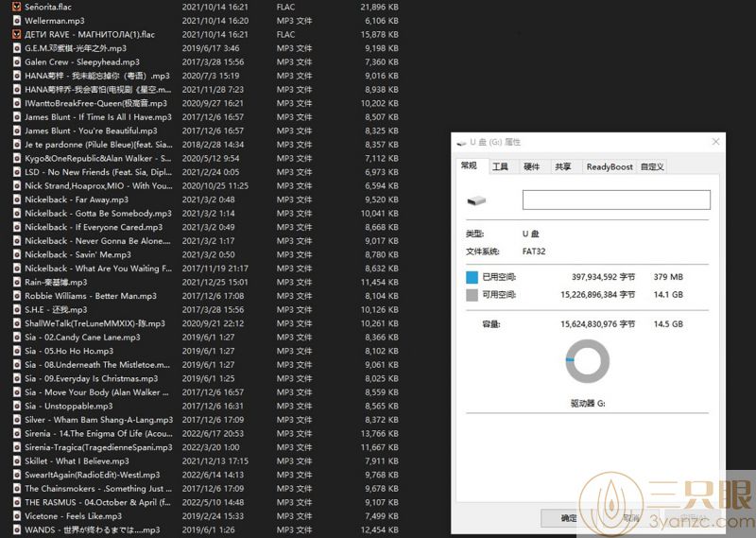This screenshot has width=756, height=538.
Task: Select LSD - No New Friends file
Action: point(98,172)
